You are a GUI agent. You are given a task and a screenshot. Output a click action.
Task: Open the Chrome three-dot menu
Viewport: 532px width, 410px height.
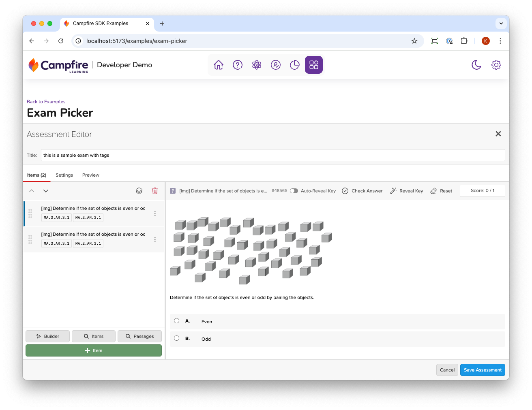(500, 41)
